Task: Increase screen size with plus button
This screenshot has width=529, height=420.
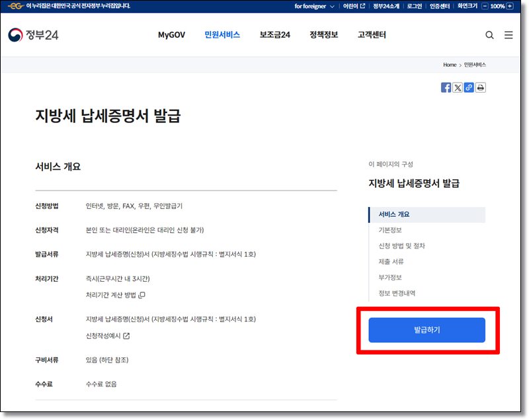Action: 510,6
